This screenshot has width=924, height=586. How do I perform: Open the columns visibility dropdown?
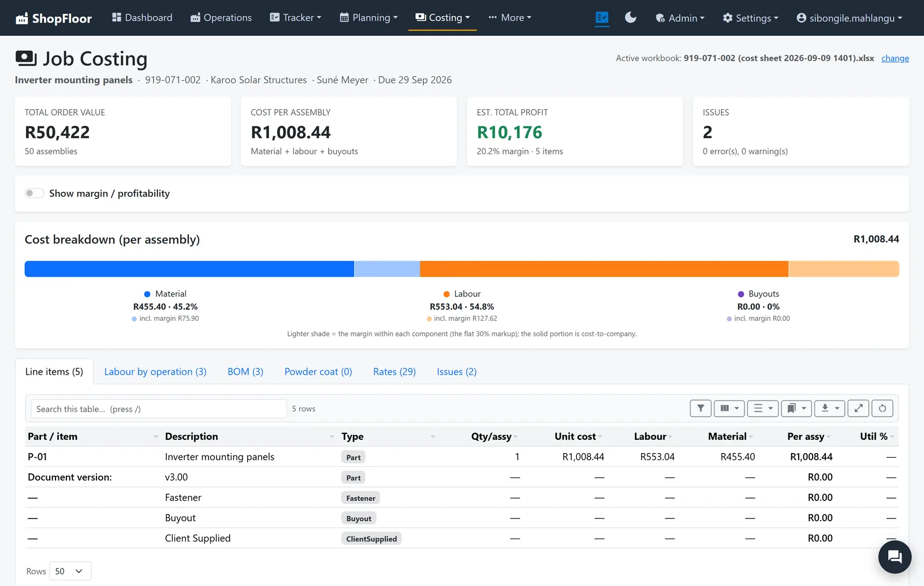(729, 409)
